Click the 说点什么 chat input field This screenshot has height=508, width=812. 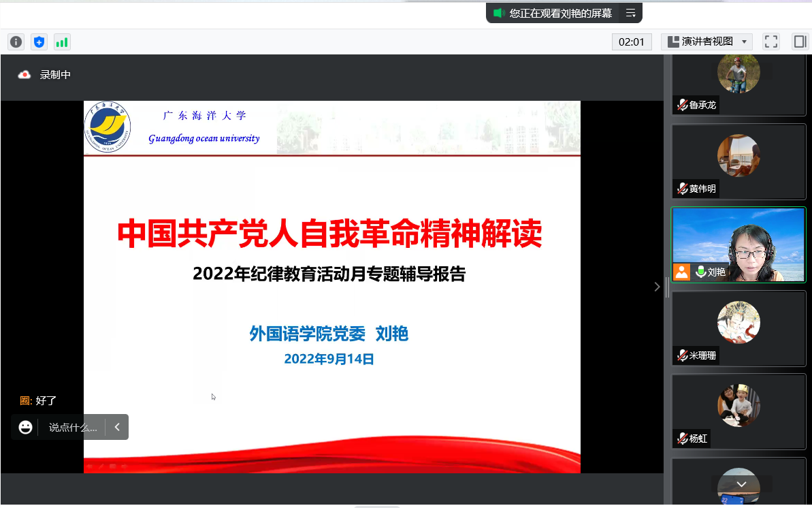coord(73,427)
